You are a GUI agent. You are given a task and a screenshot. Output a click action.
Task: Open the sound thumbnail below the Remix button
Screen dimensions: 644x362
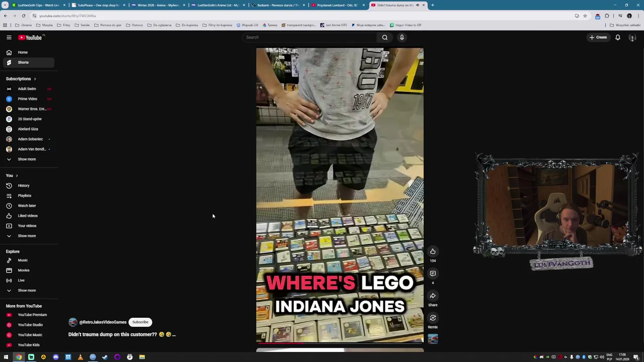click(x=433, y=339)
